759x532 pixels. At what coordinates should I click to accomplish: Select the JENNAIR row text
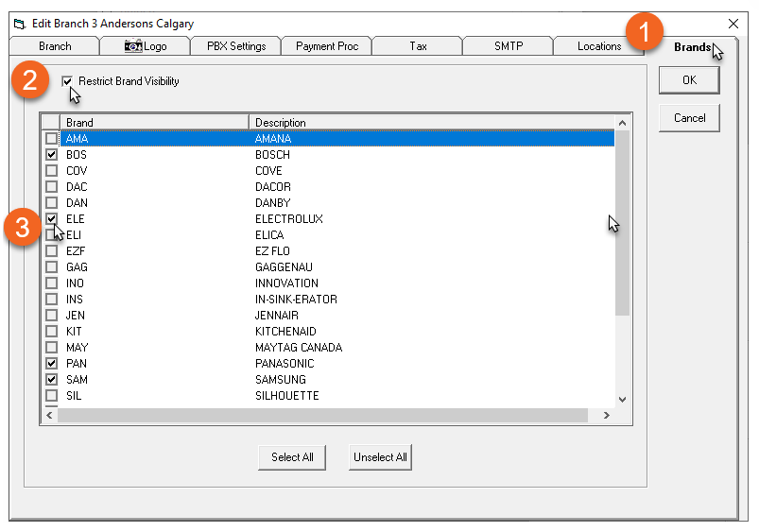[x=277, y=315]
